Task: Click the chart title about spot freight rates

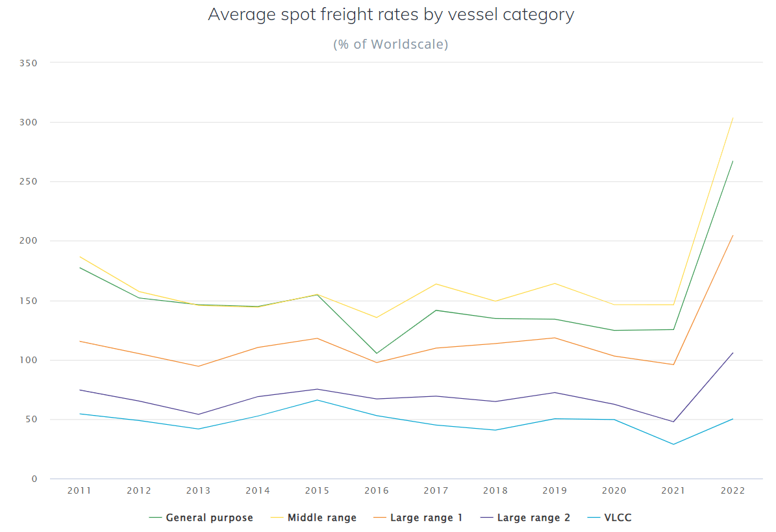Action: click(391, 15)
